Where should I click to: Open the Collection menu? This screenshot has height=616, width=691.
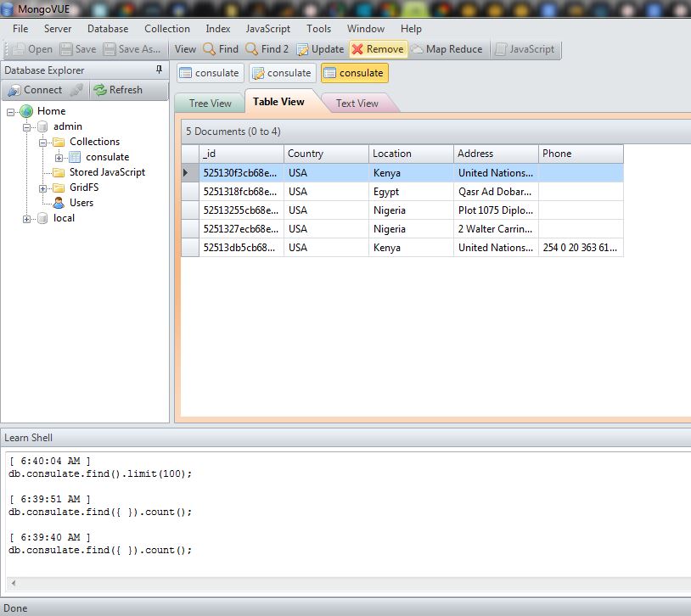pos(166,29)
